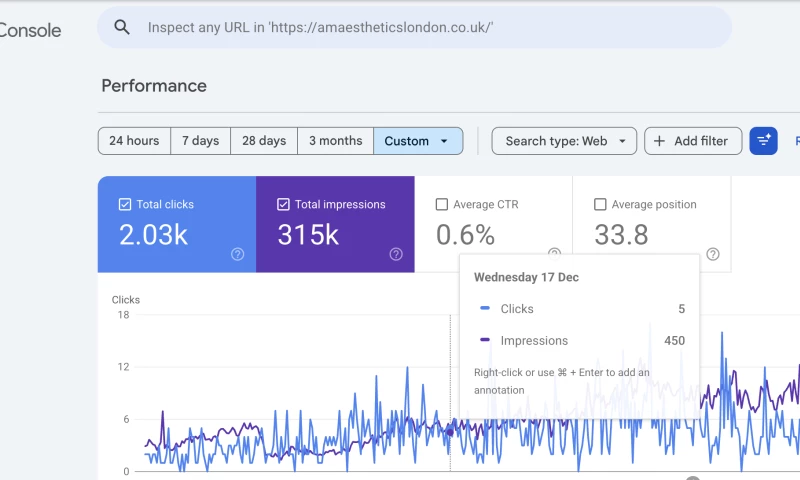The height and width of the screenshot is (480, 800).
Task: Click the 315k total impressions value
Action: click(308, 235)
